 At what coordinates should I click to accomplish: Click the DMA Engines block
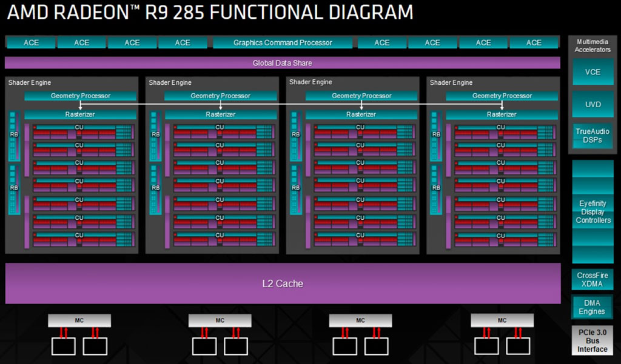[592, 307]
